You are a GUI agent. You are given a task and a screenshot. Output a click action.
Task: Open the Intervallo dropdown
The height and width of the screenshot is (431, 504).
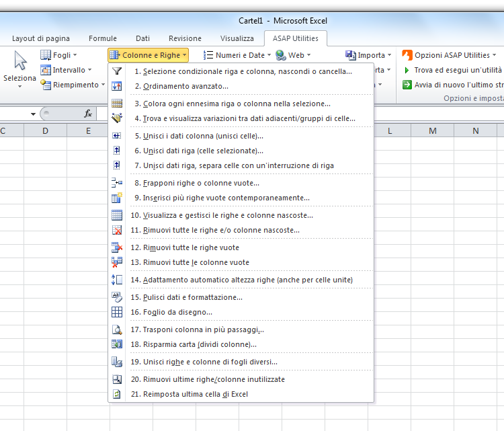pyautogui.click(x=67, y=70)
